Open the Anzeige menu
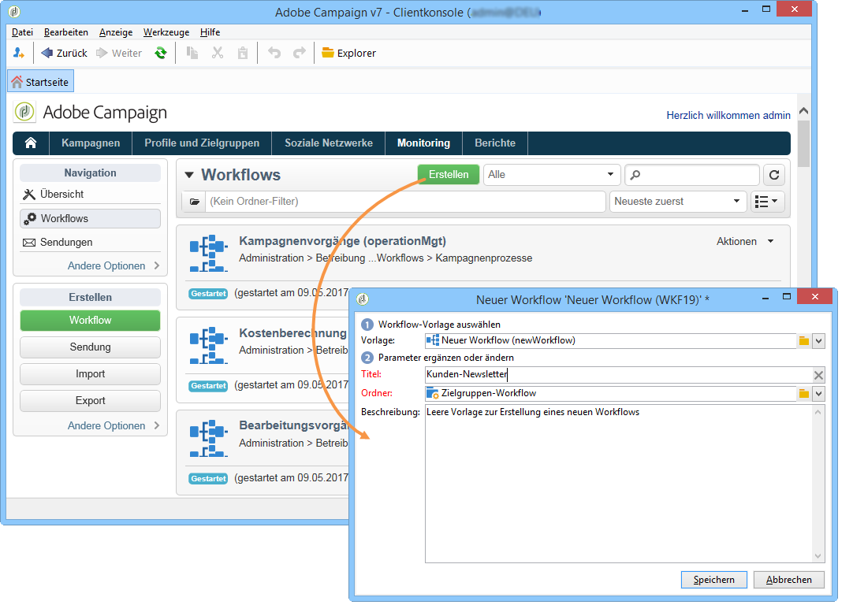This screenshot has height=616, width=853. click(116, 32)
